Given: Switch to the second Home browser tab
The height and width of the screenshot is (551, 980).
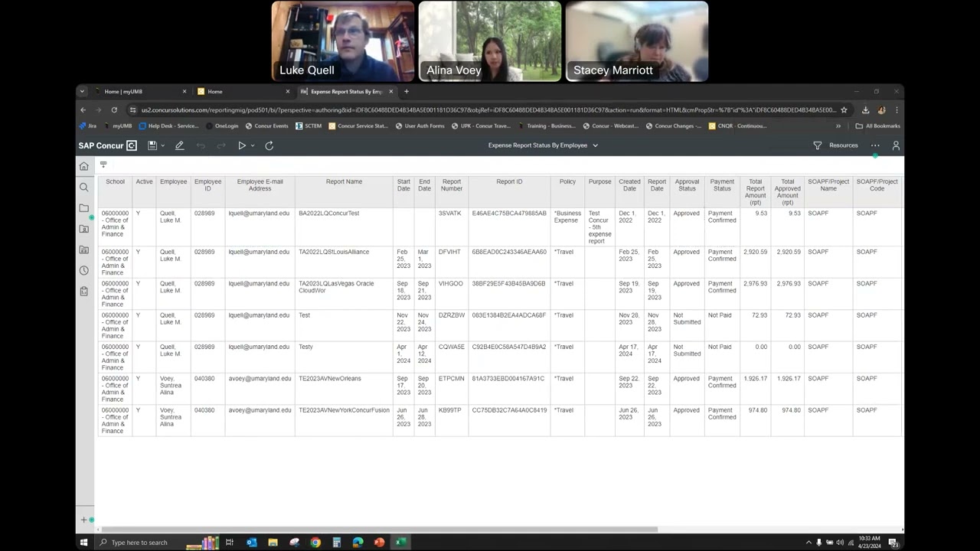Looking at the screenshot, I should coord(241,92).
